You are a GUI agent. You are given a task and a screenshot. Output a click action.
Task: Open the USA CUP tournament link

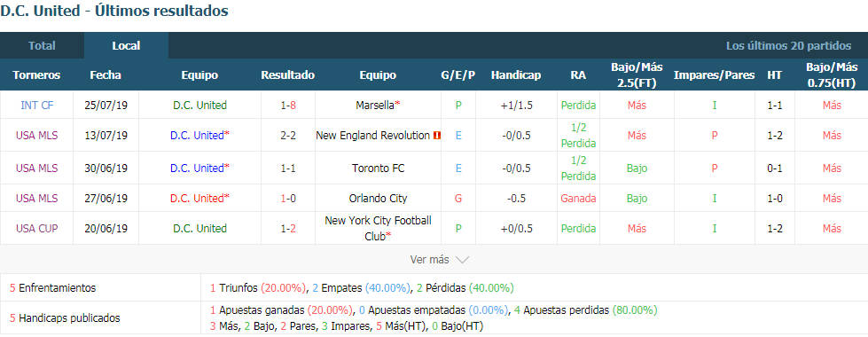[36, 228]
